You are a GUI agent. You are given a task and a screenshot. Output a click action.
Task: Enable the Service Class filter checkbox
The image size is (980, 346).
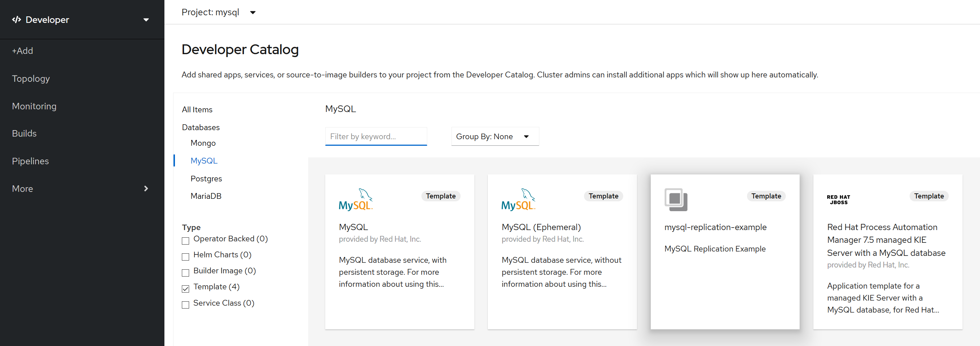185,305
